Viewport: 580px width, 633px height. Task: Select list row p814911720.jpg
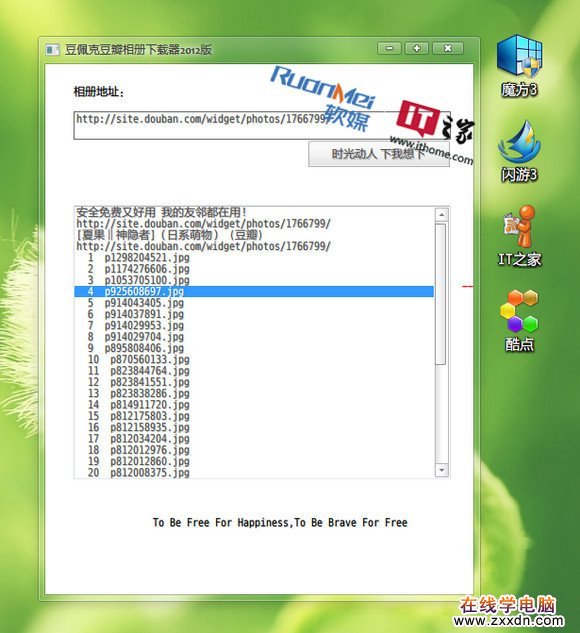click(x=254, y=405)
